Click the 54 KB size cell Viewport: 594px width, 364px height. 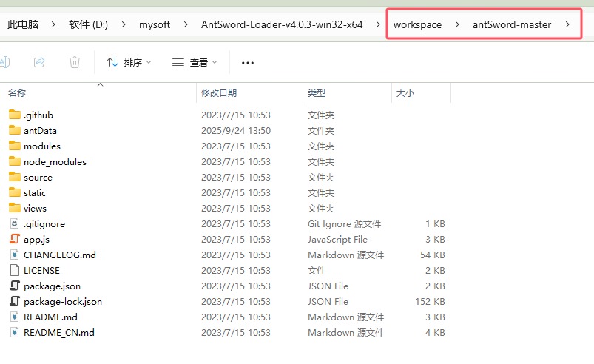pyautogui.click(x=433, y=255)
